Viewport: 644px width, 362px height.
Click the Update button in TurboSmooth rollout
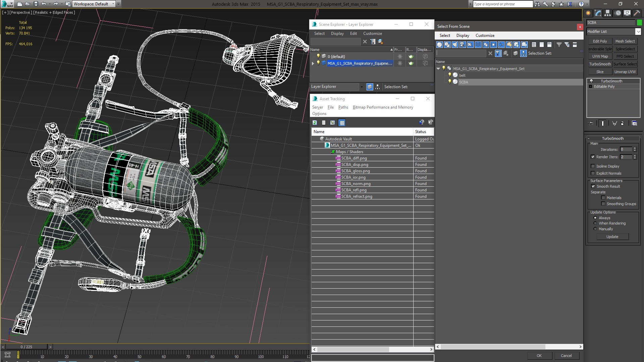coord(612,237)
